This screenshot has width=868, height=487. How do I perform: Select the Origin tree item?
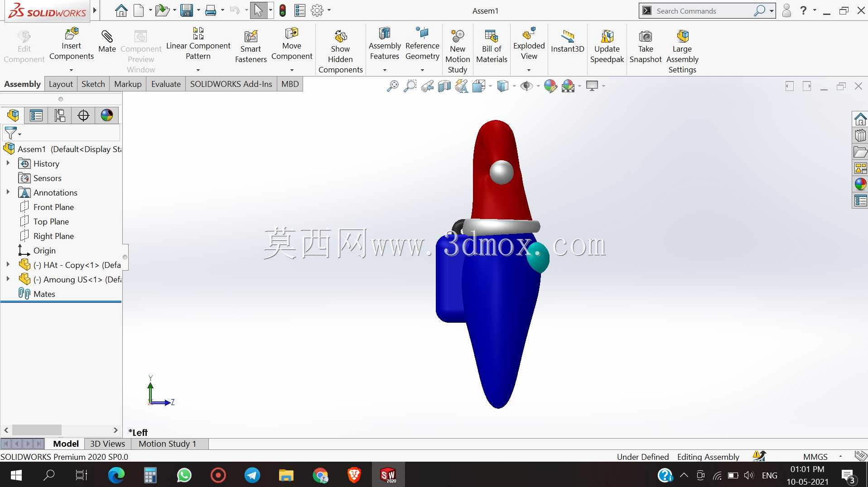pos(44,251)
